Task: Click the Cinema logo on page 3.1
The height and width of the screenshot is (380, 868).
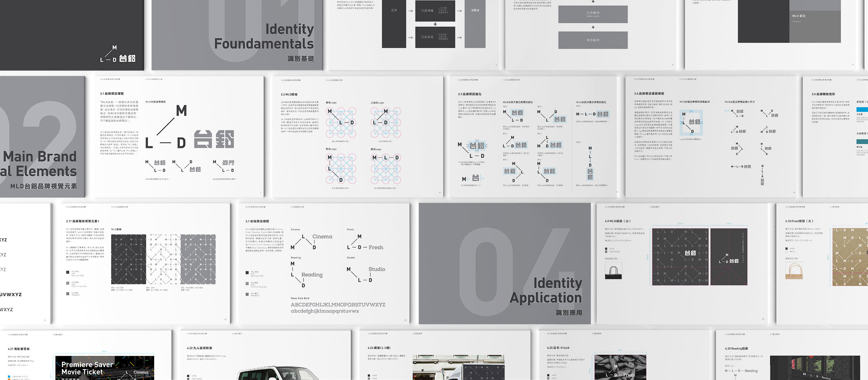Action: click(x=311, y=241)
